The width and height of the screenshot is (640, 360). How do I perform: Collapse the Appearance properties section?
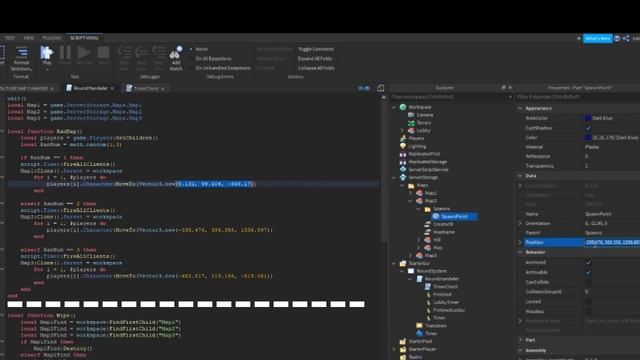click(x=520, y=109)
